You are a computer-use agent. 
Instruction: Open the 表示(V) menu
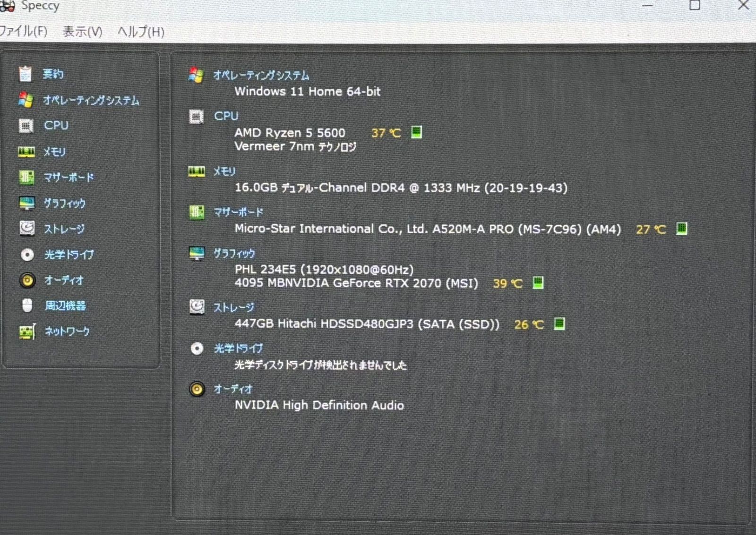[82, 32]
